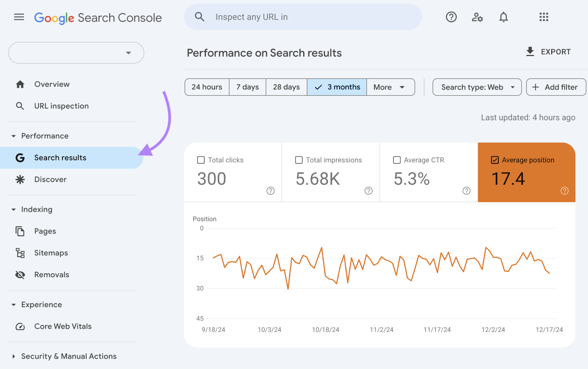Click the Position chart axis label
The width and height of the screenshot is (588, 369).
(205, 219)
